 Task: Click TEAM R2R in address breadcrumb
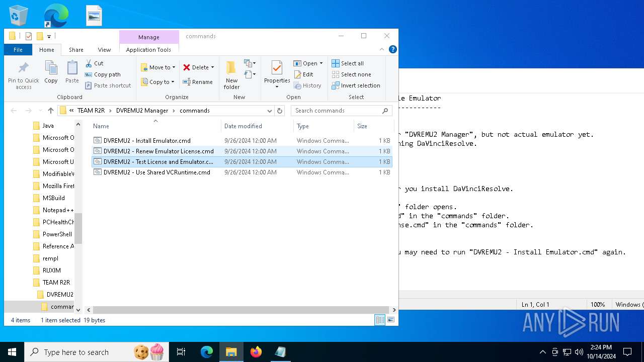[x=91, y=111]
